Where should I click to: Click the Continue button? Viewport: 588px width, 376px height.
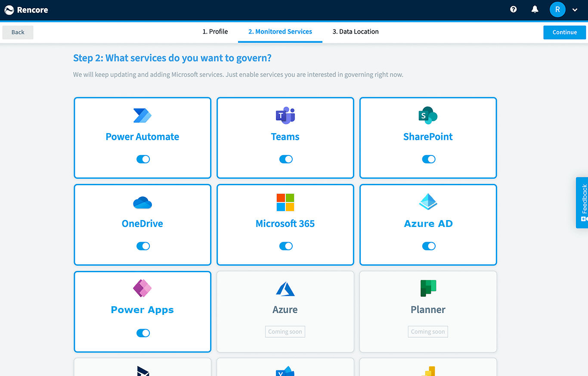click(x=564, y=32)
